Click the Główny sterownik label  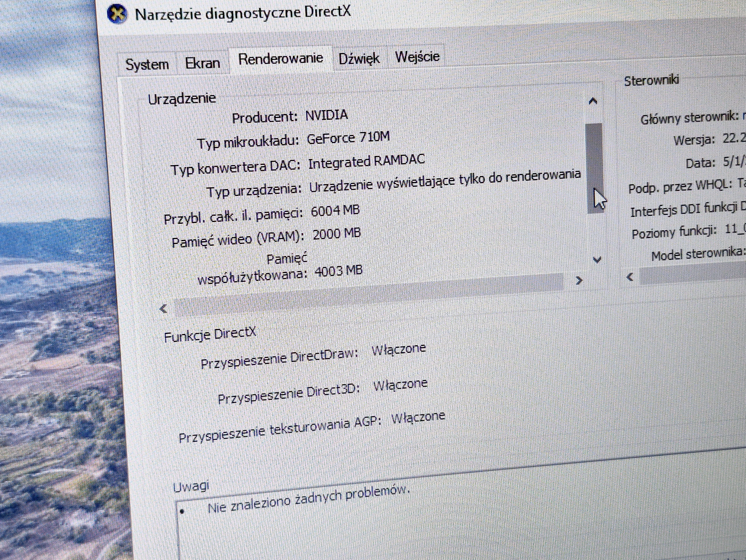coord(690,118)
